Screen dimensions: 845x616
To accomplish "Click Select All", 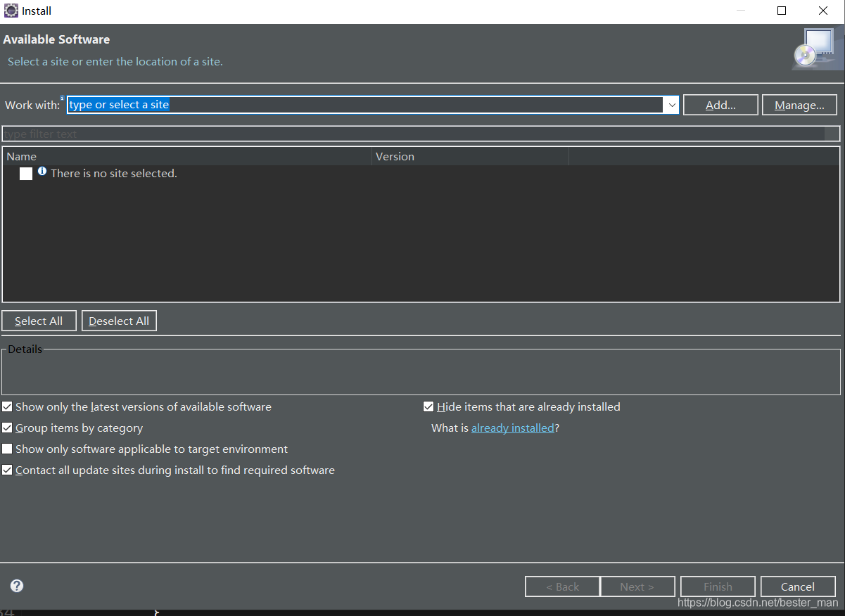I will coord(39,320).
